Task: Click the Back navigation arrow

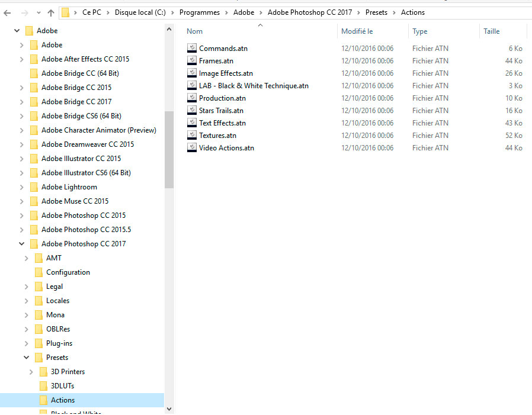Action: [x=8, y=12]
